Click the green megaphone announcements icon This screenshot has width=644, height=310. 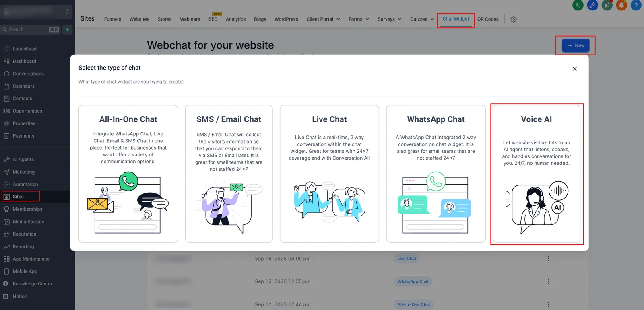(607, 5)
